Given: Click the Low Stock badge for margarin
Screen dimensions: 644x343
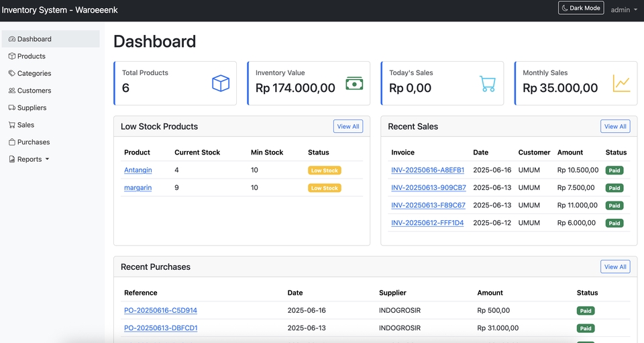Looking at the screenshot, I should click(x=325, y=188).
